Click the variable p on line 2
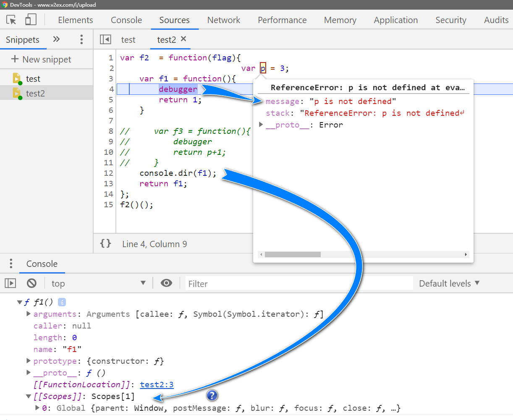 point(263,68)
